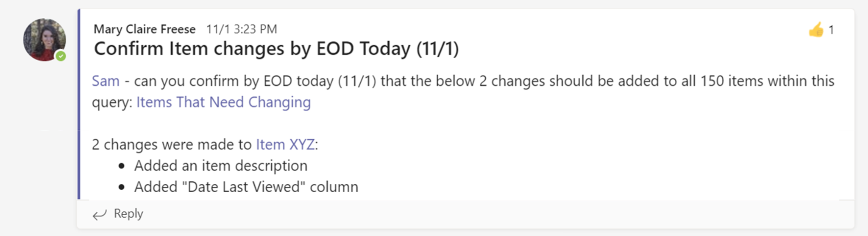Click the Date Last Viewed column bullet
Image resolution: width=868 pixels, height=236 pixels.
point(246,187)
